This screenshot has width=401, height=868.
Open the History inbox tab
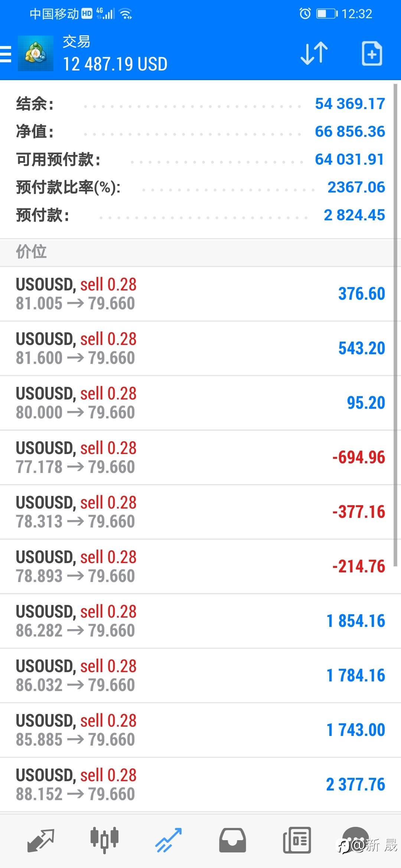pyautogui.click(x=232, y=840)
